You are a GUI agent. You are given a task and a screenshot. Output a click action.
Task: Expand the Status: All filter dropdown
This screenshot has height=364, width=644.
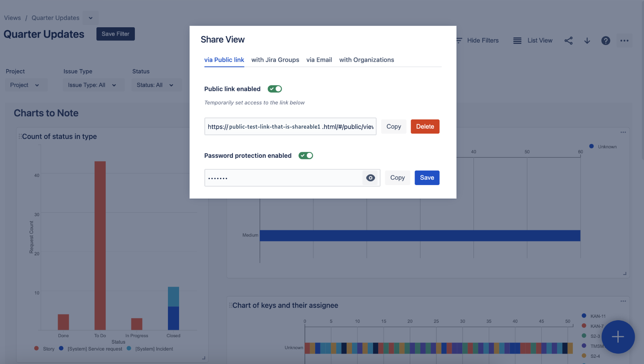point(156,85)
